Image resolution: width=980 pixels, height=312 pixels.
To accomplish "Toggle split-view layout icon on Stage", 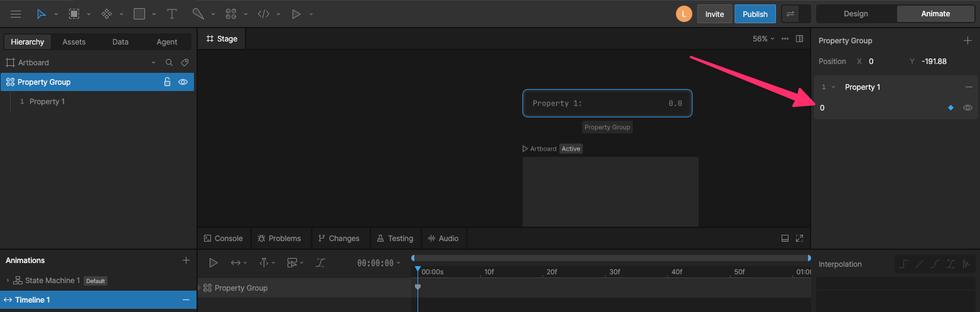I will [x=799, y=39].
